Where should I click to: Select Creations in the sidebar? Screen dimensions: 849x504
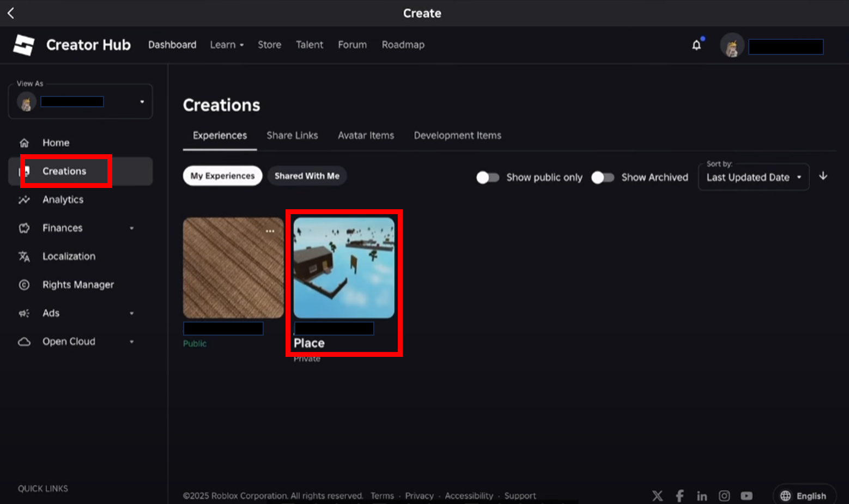coord(81,171)
